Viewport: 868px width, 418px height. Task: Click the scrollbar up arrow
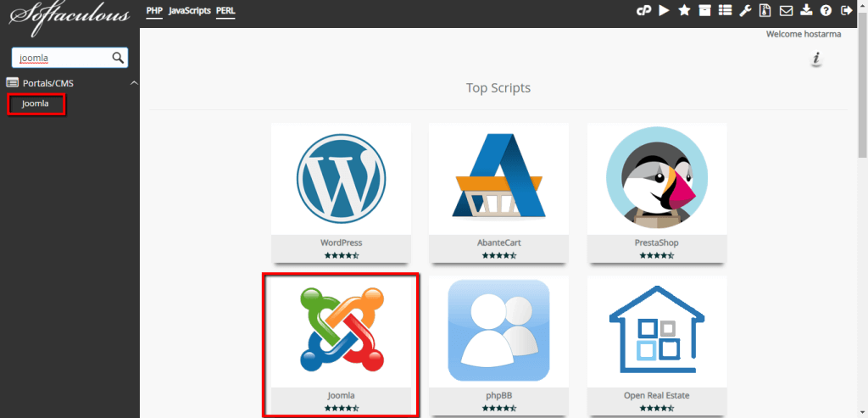point(863,4)
